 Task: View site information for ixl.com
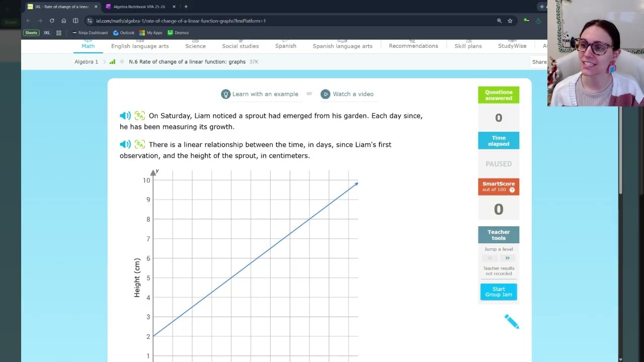(x=90, y=21)
